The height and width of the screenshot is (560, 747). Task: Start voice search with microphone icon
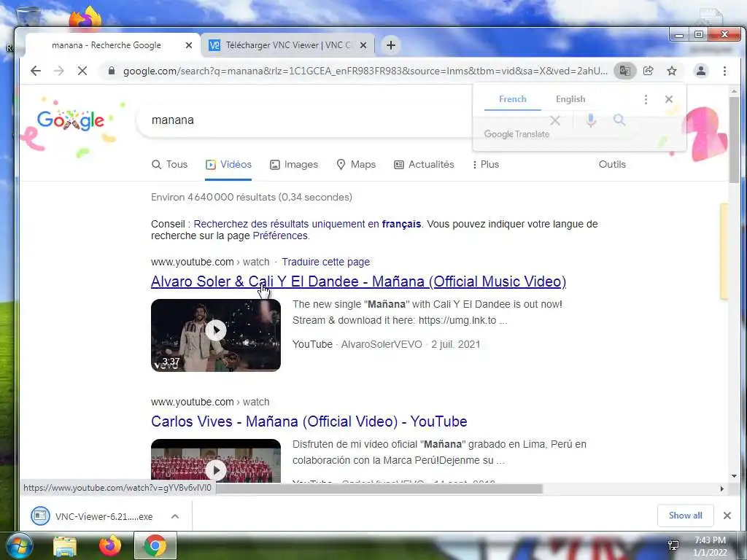[591, 120]
